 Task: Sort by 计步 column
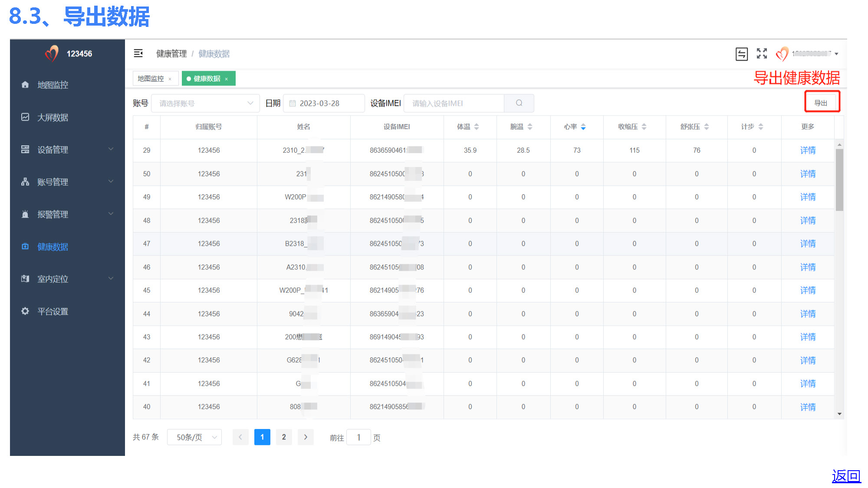(x=761, y=127)
